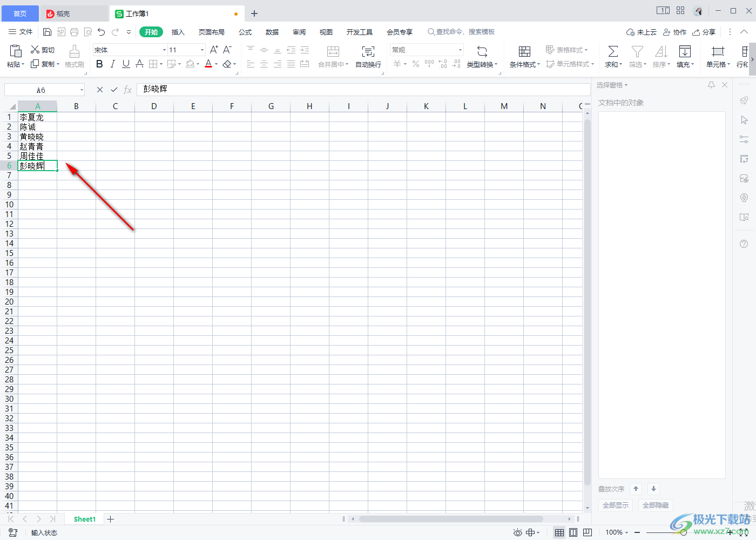The width and height of the screenshot is (756, 540).
Task: Click the fx insert function icon
Action: (x=127, y=90)
